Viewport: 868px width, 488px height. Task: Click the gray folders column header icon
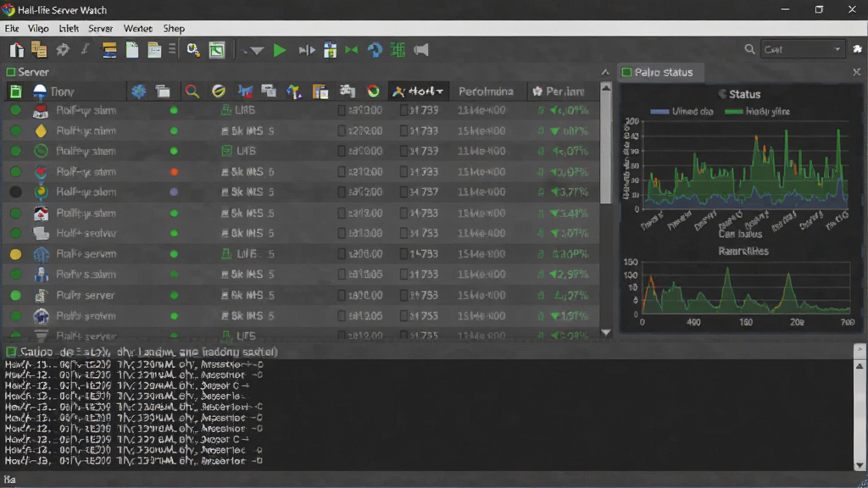click(163, 91)
